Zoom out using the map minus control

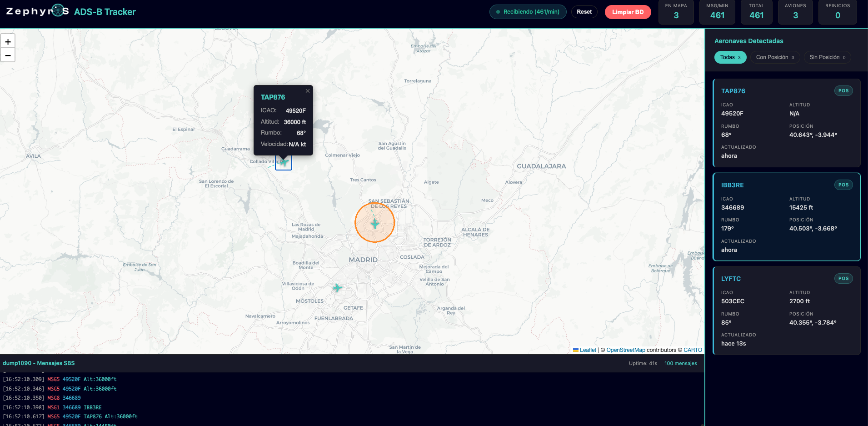(x=8, y=55)
